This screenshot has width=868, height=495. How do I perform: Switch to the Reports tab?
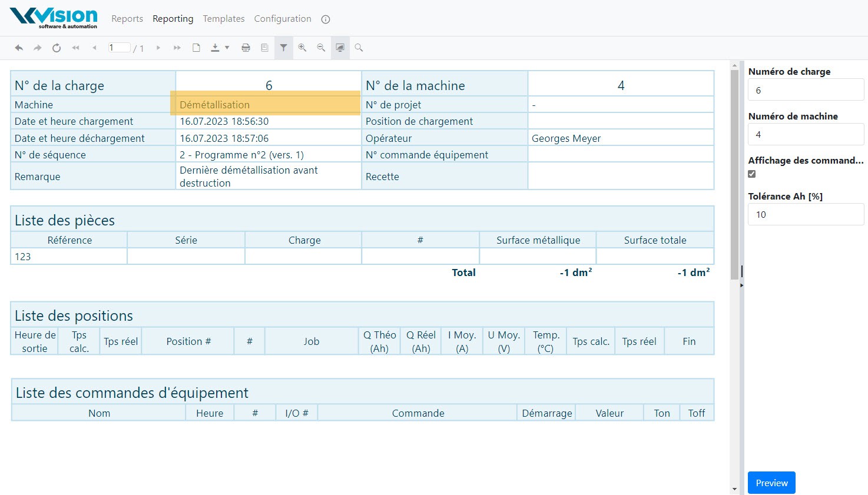click(x=127, y=19)
